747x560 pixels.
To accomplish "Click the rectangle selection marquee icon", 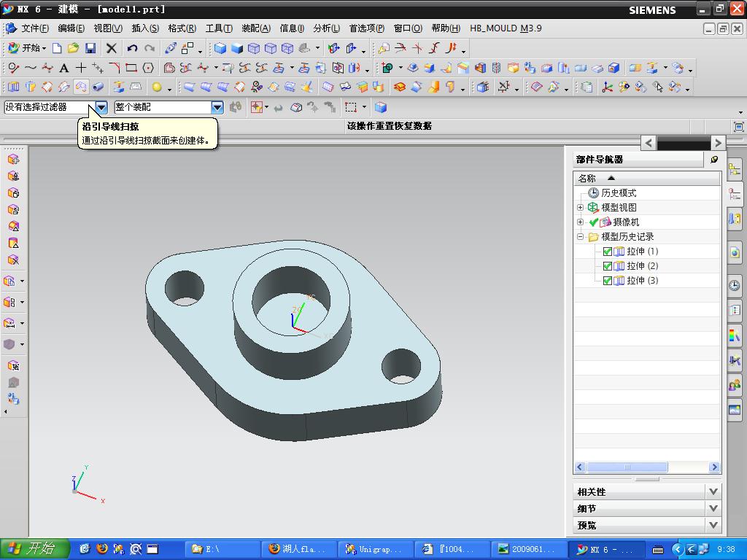I will [x=351, y=108].
